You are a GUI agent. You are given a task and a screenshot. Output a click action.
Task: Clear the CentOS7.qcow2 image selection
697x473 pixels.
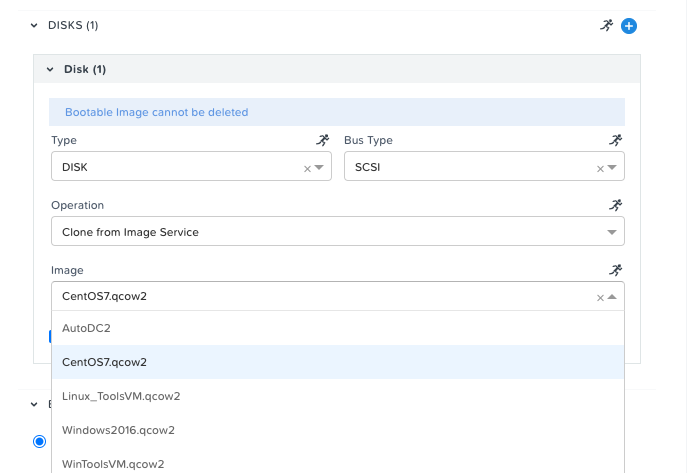[600, 297]
